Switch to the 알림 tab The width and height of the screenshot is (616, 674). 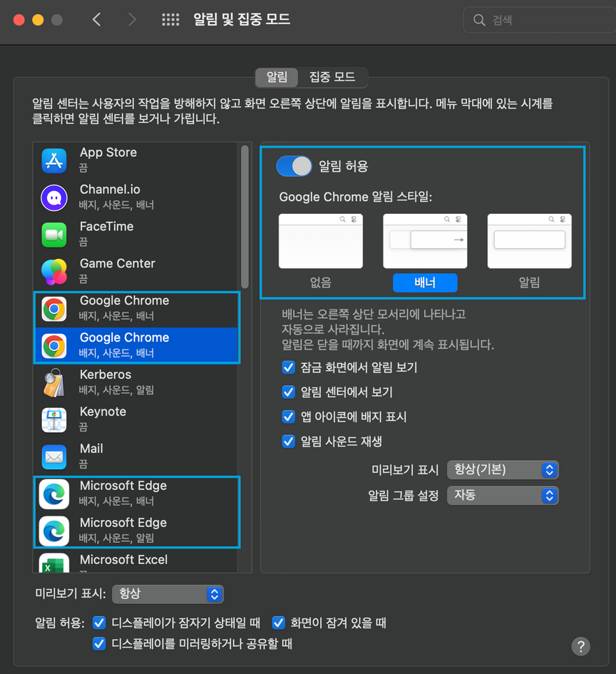click(x=277, y=77)
